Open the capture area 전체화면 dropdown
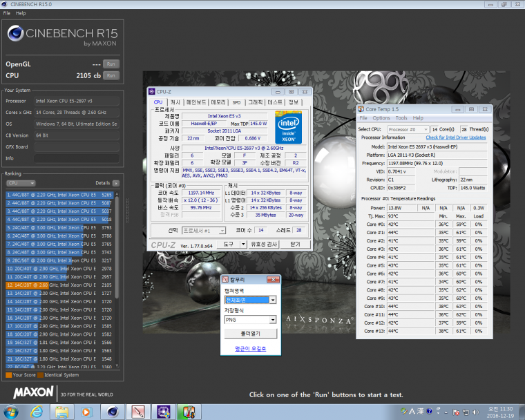Image resolution: width=525 pixels, height=420 pixels. (x=250, y=300)
